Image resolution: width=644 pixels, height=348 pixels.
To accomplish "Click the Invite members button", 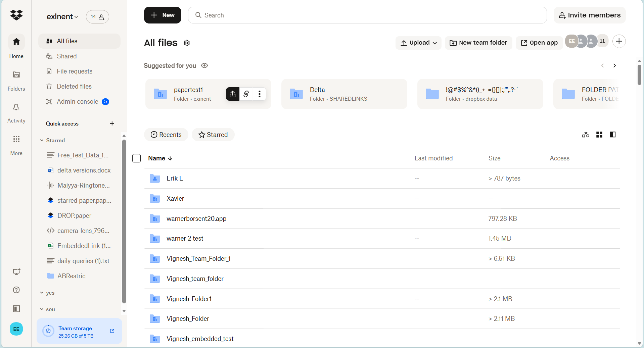I will (589, 15).
